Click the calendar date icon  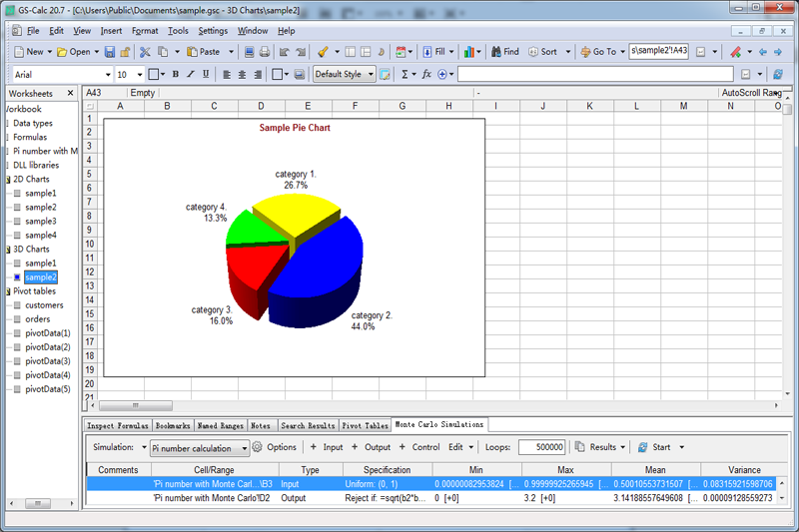click(401, 52)
